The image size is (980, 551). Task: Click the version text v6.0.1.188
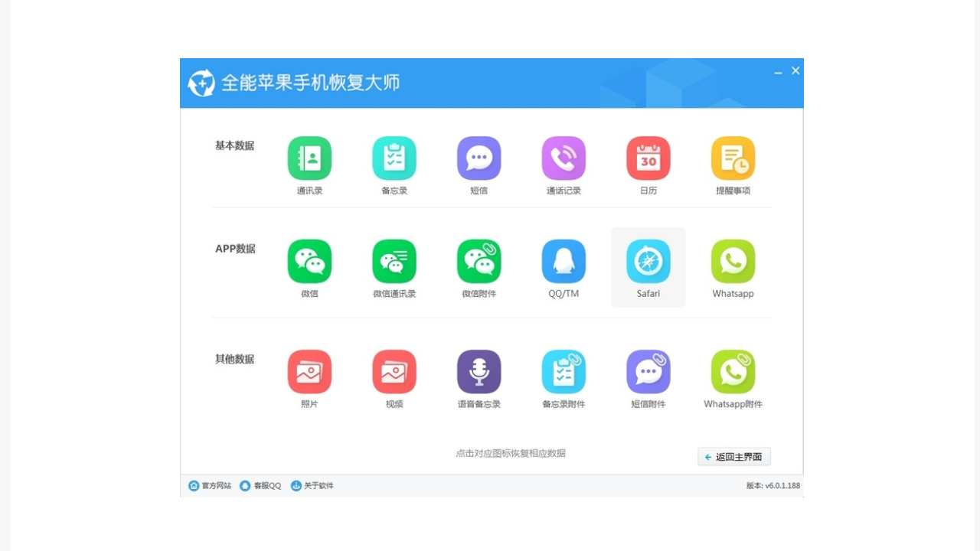773,486
